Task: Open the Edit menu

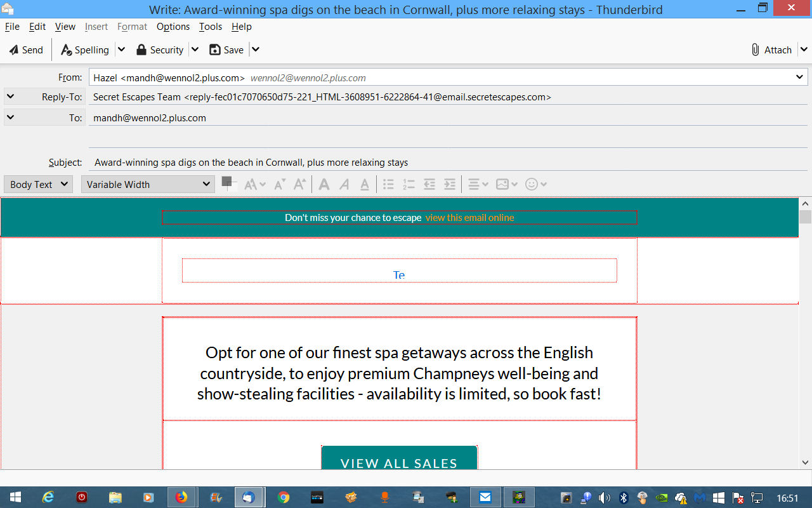Action: pos(37,27)
